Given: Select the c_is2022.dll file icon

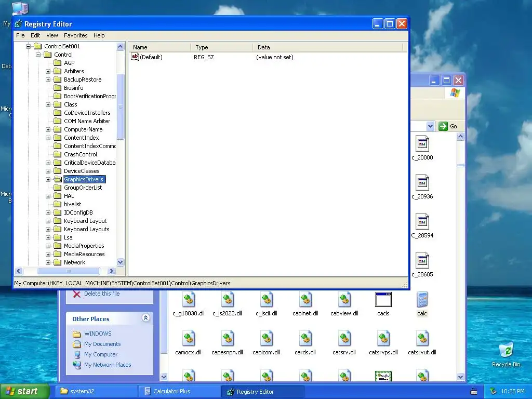Looking at the screenshot, I should point(228,300).
